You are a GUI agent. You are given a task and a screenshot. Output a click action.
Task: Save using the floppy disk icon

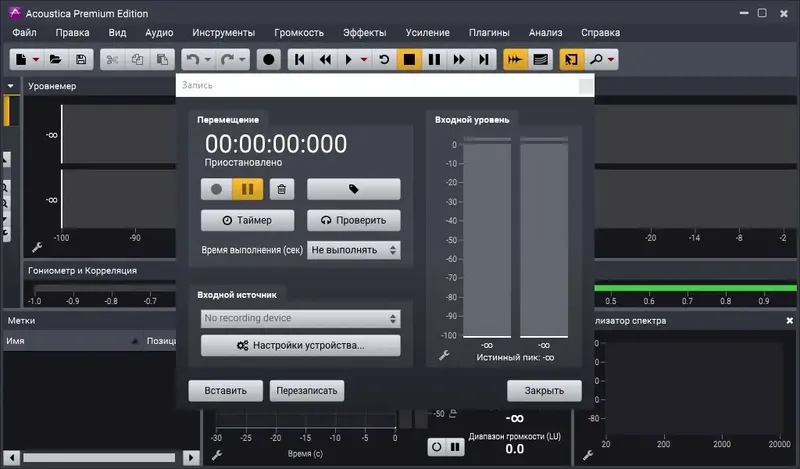point(81,60)
